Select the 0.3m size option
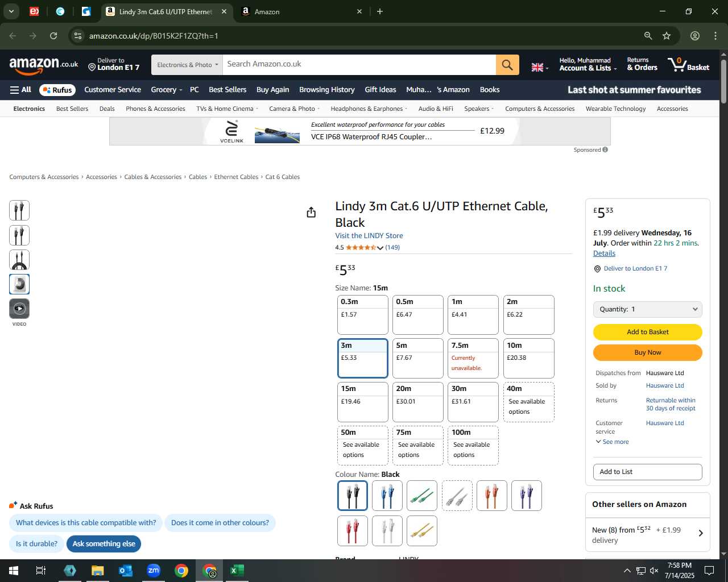 [363, 315]
